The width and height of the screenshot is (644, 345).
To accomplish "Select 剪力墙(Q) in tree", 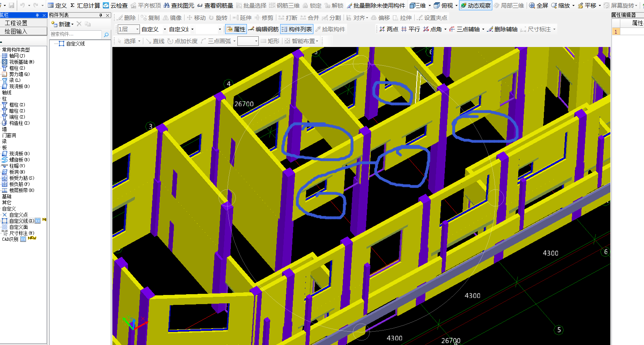I will (16, 74).
